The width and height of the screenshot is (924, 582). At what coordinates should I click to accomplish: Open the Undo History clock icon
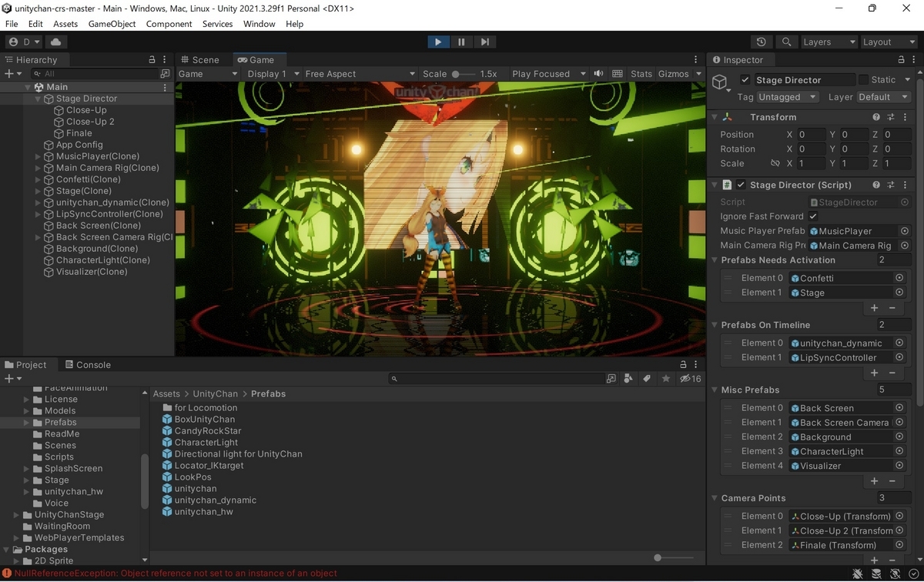762,42
